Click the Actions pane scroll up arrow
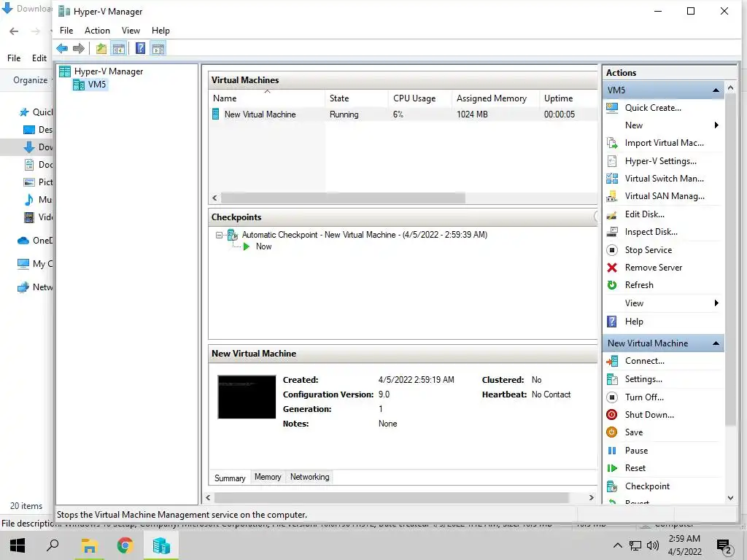Image resolution: width=747 pixels, height=560 pixels. (731, 88)
